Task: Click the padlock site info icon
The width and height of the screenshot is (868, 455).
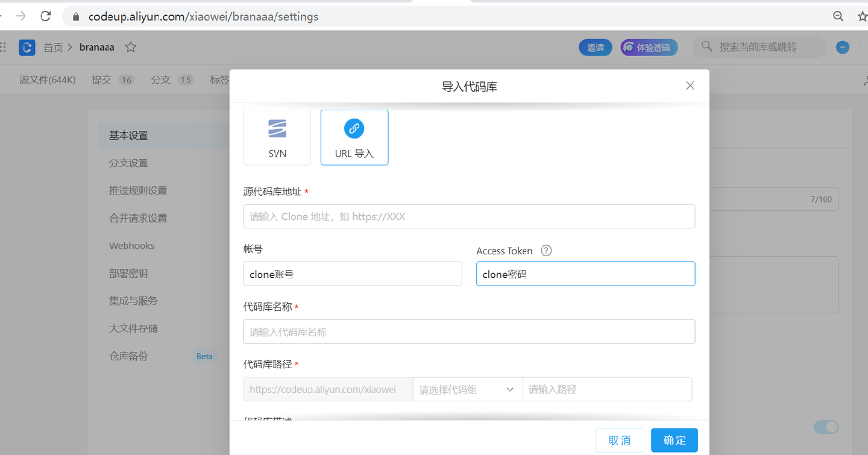Action: [76, 17]
